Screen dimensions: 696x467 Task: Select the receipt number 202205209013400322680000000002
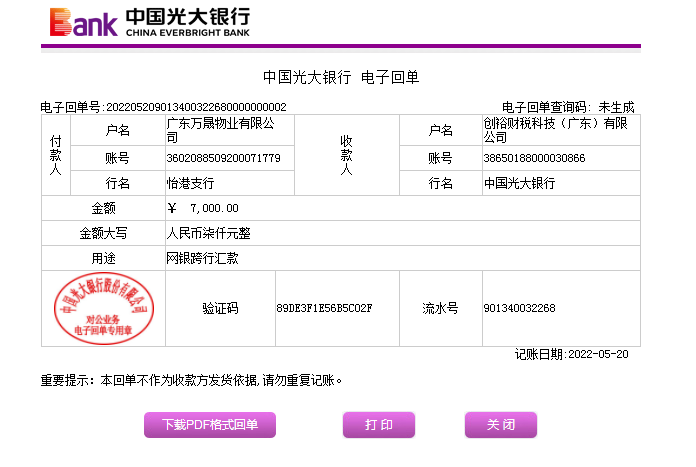click(196, 107)
